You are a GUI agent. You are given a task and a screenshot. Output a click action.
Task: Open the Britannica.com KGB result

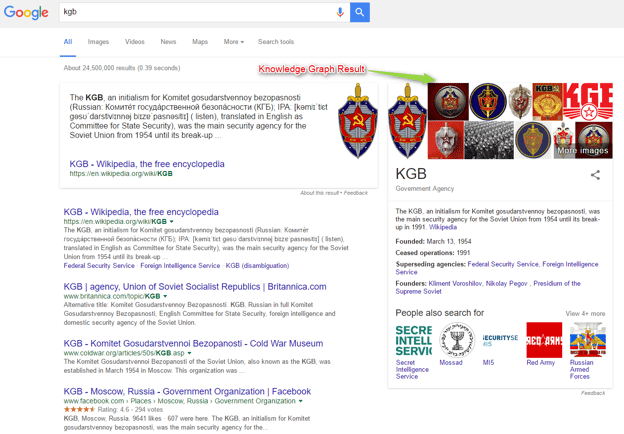coord(195,287)
